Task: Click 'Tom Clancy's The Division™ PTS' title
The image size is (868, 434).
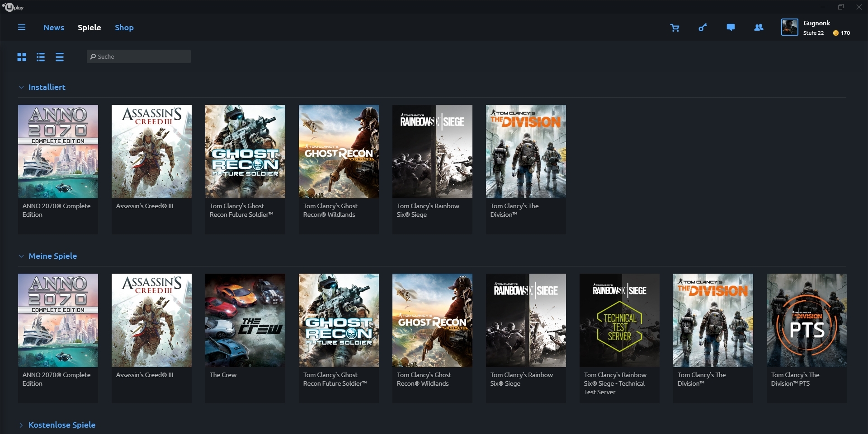Action: (x=795, y=379)
